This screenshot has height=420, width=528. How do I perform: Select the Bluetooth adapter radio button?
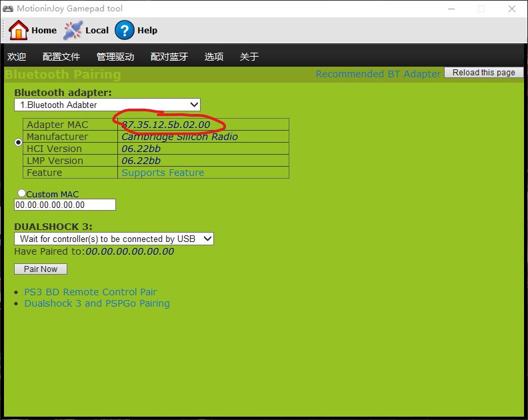click(18, 143)
